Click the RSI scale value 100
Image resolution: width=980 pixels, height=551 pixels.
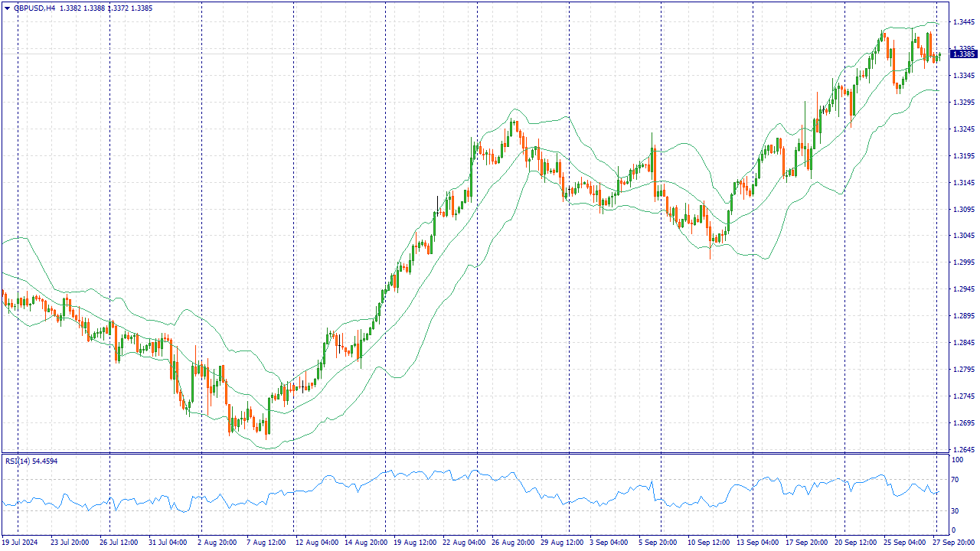957,460
